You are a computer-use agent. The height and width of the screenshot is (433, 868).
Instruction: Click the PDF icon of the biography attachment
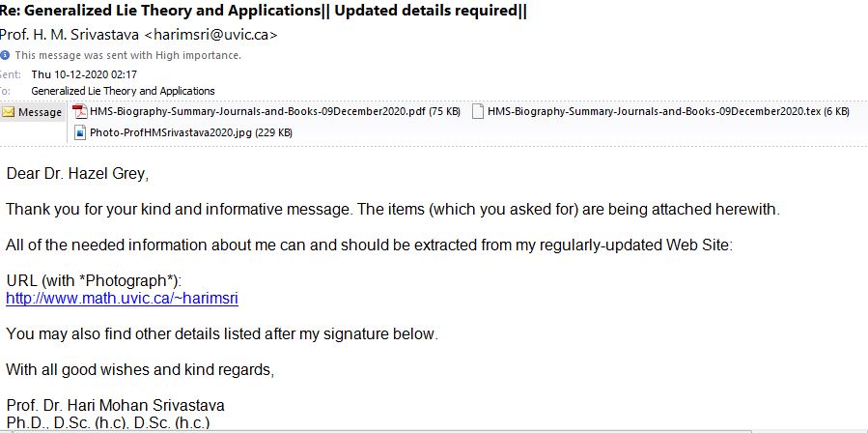[80, 111]
